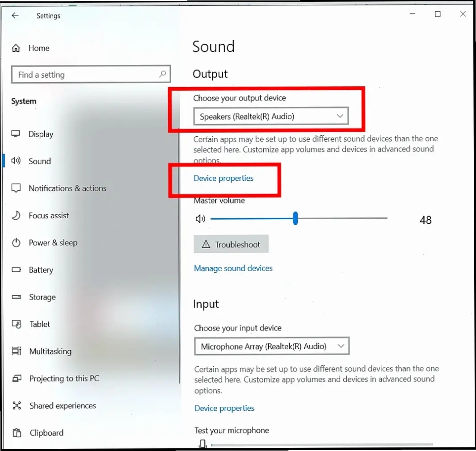Click the Display monitor icon
Image resolution: width=476 pixels, height=451 pixels.
[16, 134]
